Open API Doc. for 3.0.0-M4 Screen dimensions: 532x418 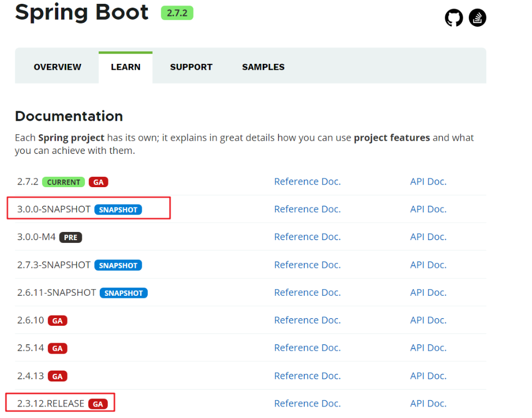coord(428,237)
